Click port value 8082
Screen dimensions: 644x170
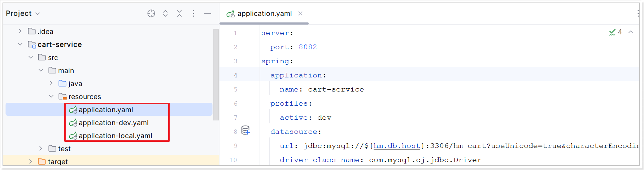coord(308,47)
